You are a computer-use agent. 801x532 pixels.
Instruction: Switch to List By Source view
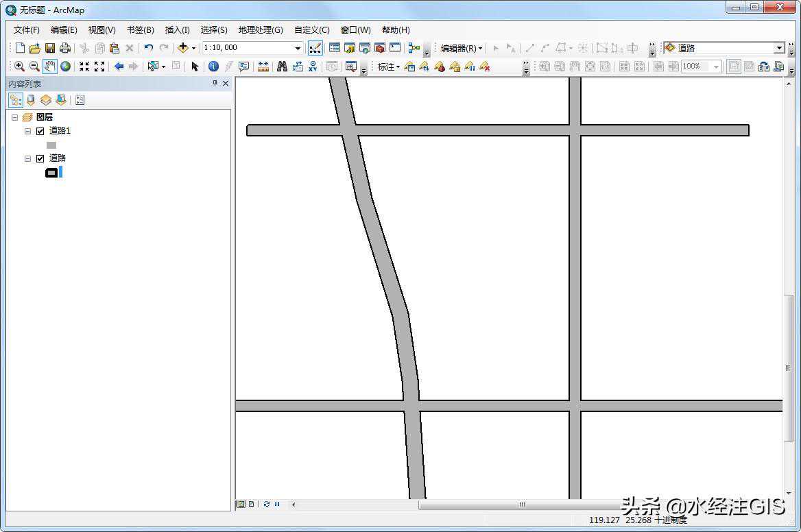30,100
